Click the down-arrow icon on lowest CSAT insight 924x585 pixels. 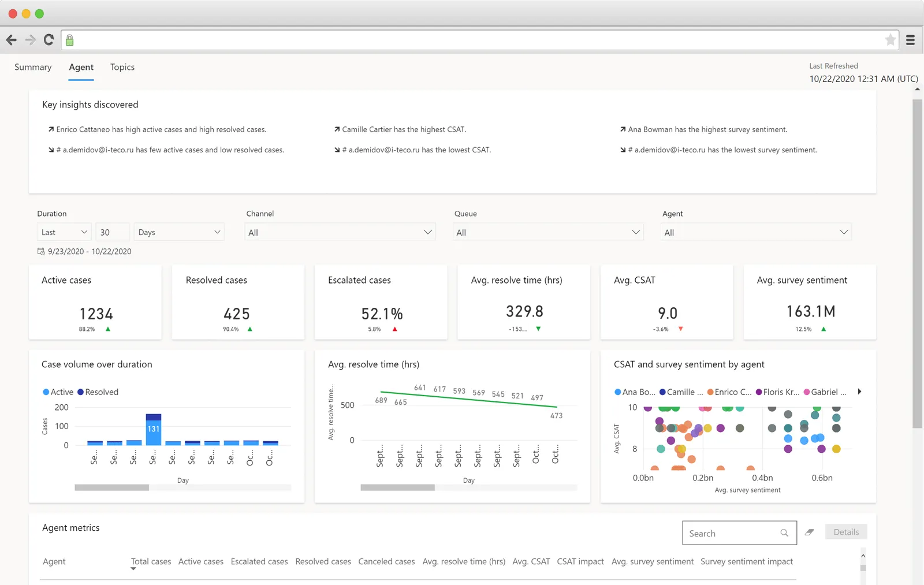tap(337, 150)
